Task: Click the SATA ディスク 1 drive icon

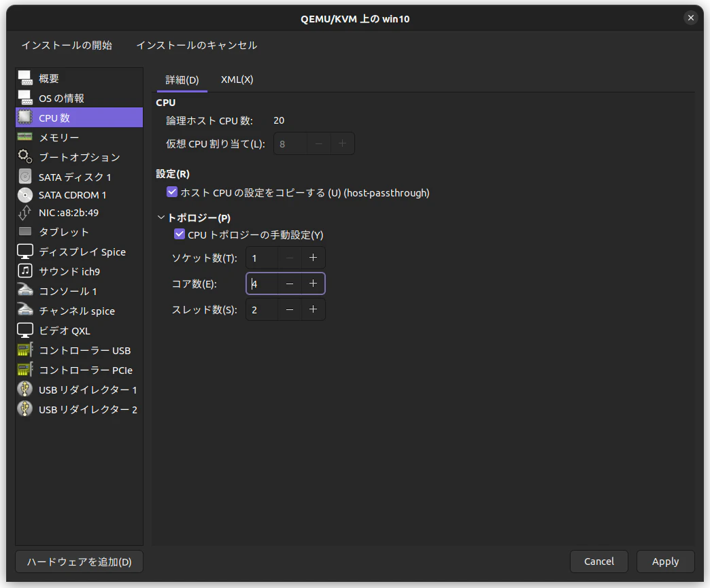Action: point(25,177)
